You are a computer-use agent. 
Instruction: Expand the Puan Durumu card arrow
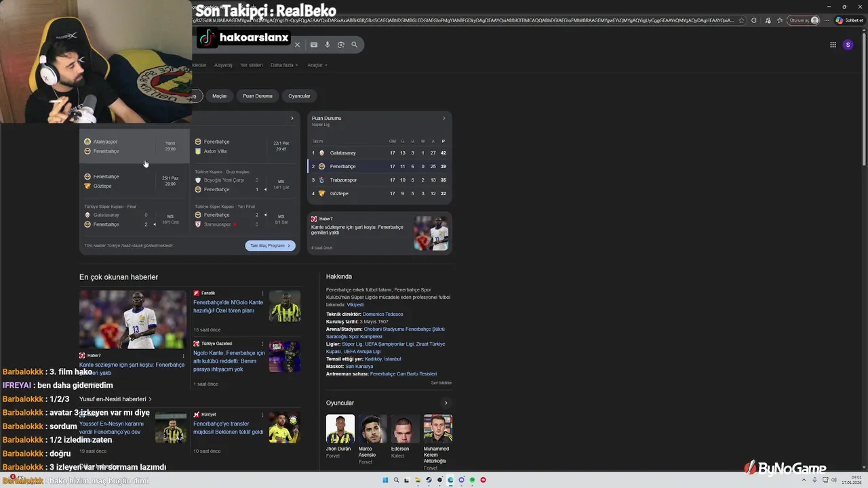tap(444, 119)
